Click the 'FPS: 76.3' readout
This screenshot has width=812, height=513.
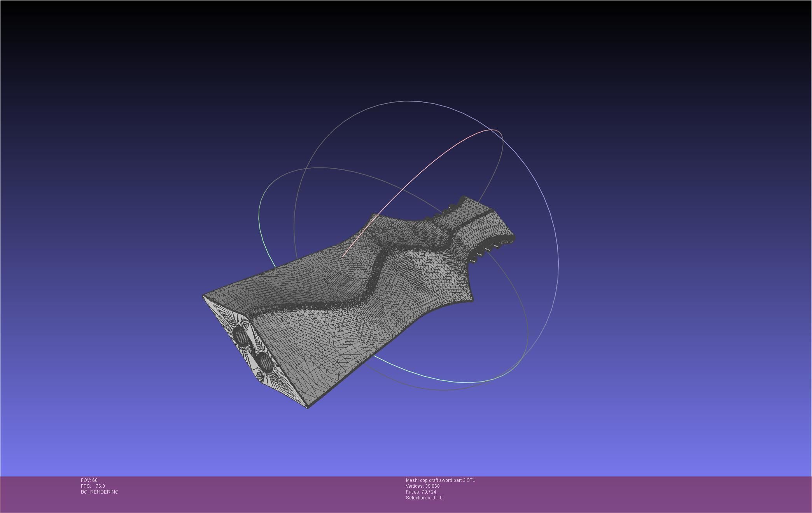pyautogui.click(x=93, y=486)
